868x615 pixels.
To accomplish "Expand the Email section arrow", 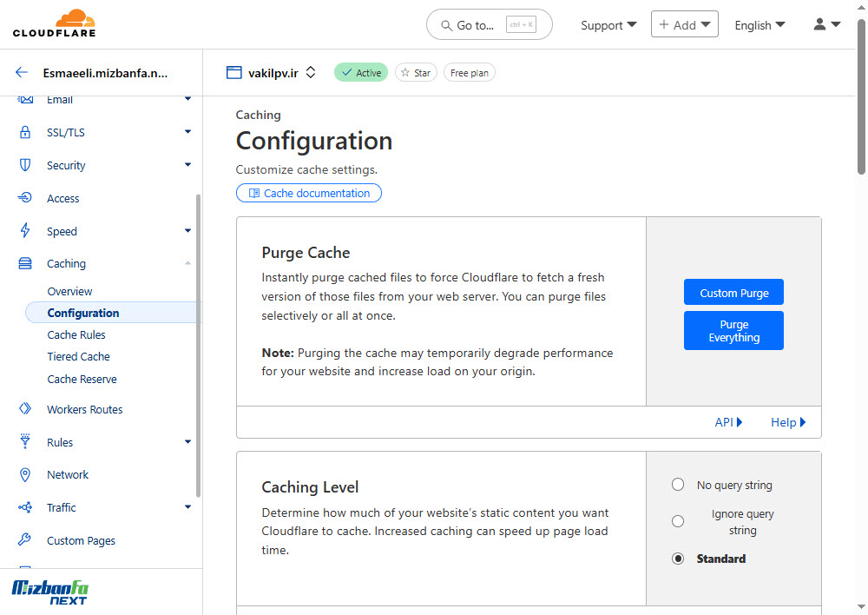I will [188, 99].
